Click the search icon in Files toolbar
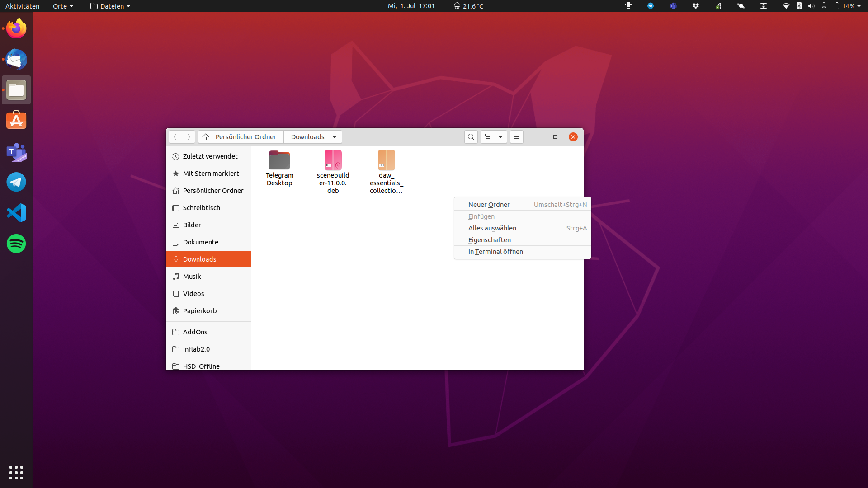 click(471, 137)
